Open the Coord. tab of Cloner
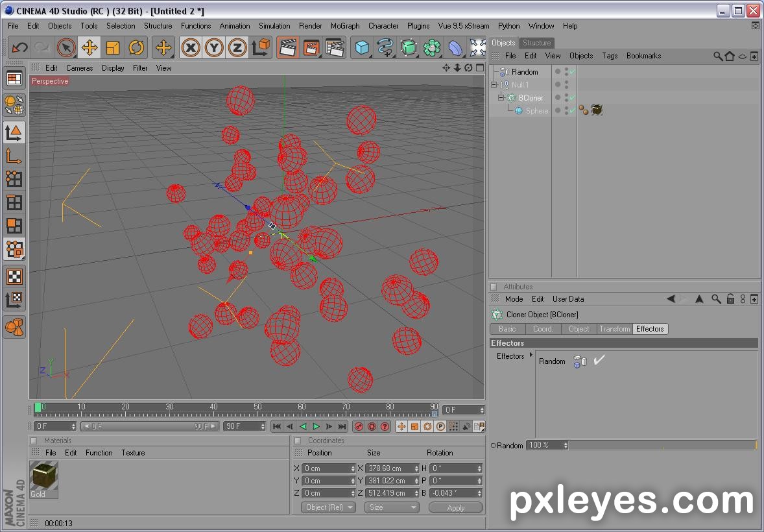Image resolution: width=764 pixels, height=532 pixels. pyautogui.click(x=543, y=329)
